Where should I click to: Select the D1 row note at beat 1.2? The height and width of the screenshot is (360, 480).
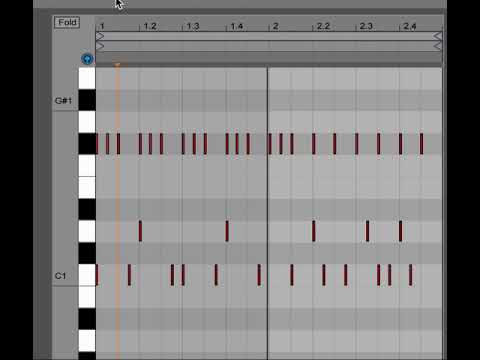coord(140,231)
